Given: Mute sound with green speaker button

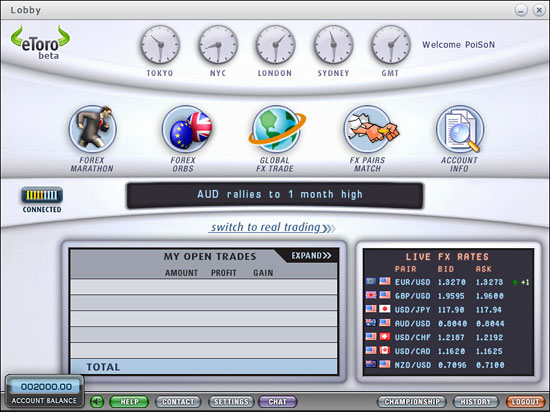Looking at the screenshot, I should point(97,401).
